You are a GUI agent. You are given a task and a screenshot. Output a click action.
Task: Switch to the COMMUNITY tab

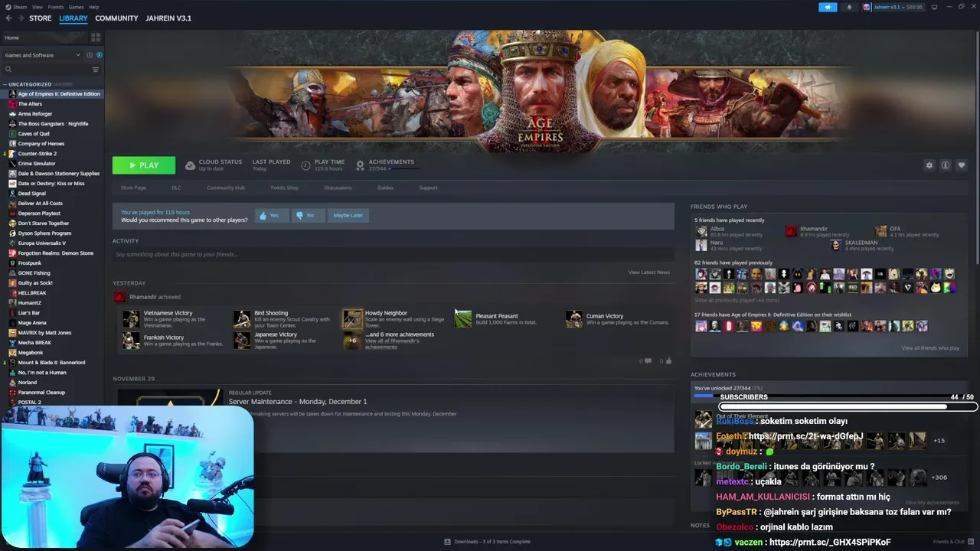click(x=116, y=18)
